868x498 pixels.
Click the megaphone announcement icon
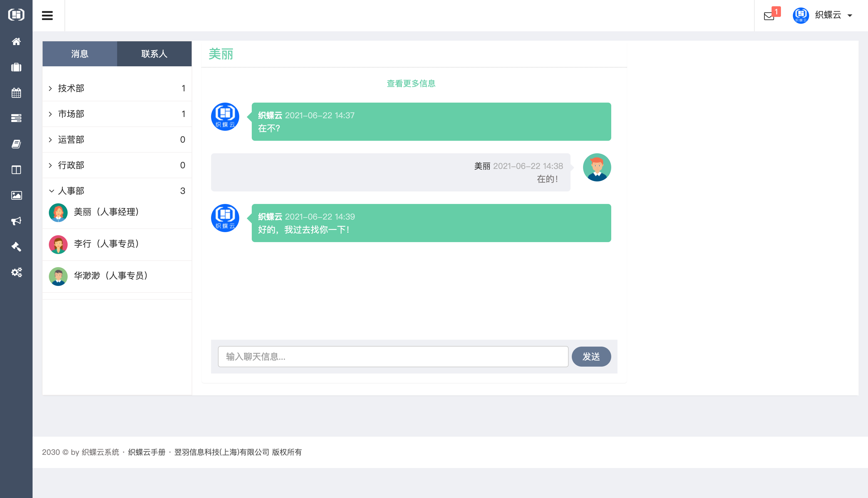16,221
